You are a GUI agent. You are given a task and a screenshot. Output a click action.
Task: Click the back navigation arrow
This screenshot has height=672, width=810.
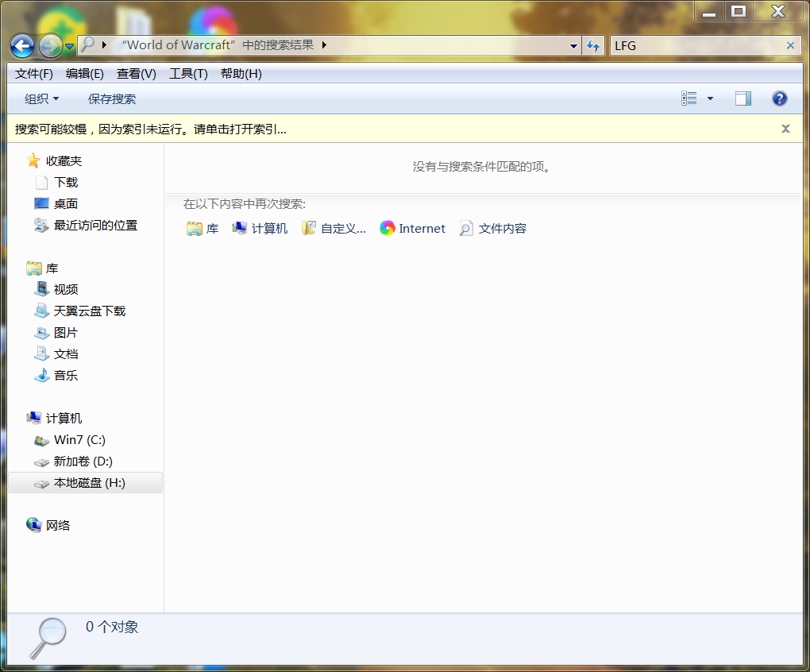[21, 45]
